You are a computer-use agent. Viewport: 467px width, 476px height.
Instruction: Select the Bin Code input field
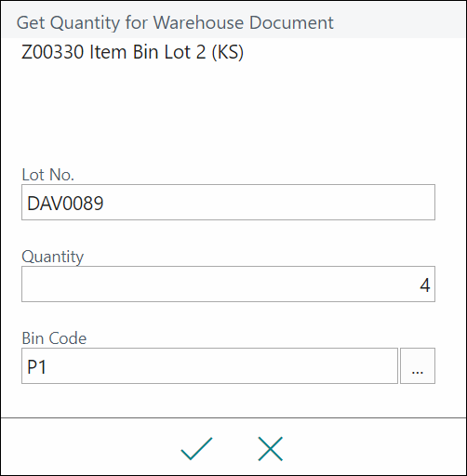coord(209,366)
